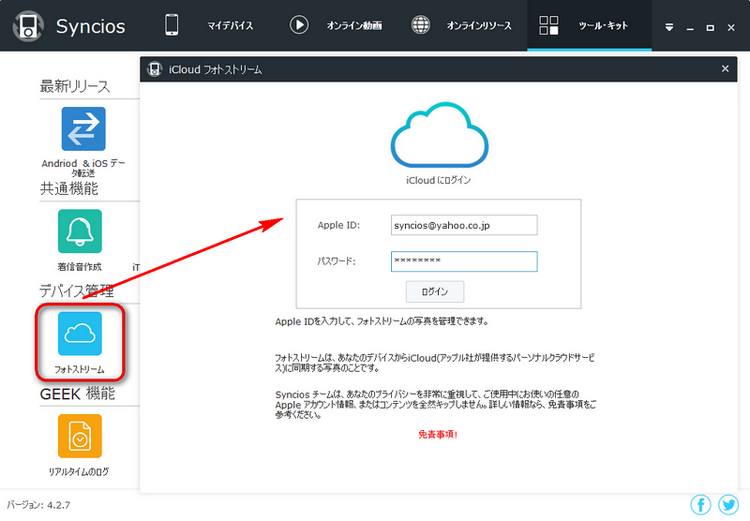Click the play circle video icon

tap(299, 25)
